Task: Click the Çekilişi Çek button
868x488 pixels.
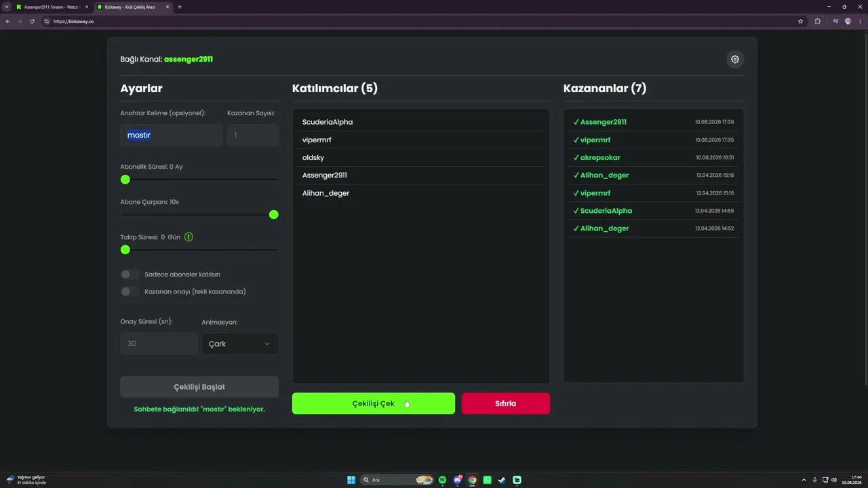Action: 374,403
